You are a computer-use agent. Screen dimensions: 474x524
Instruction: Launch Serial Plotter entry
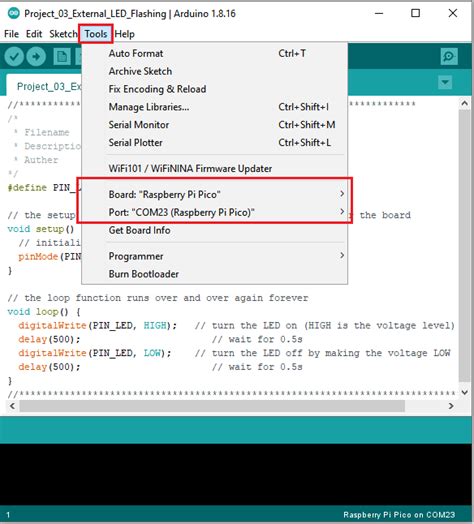[215, 143]
